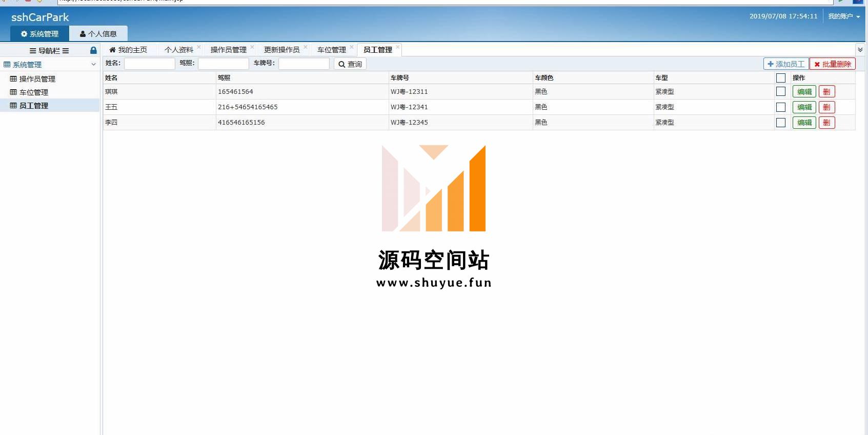The image size is (868, 435).
Task: Edit the 王五 employee row
Action: pyautogui.click(x=804, y=107)
